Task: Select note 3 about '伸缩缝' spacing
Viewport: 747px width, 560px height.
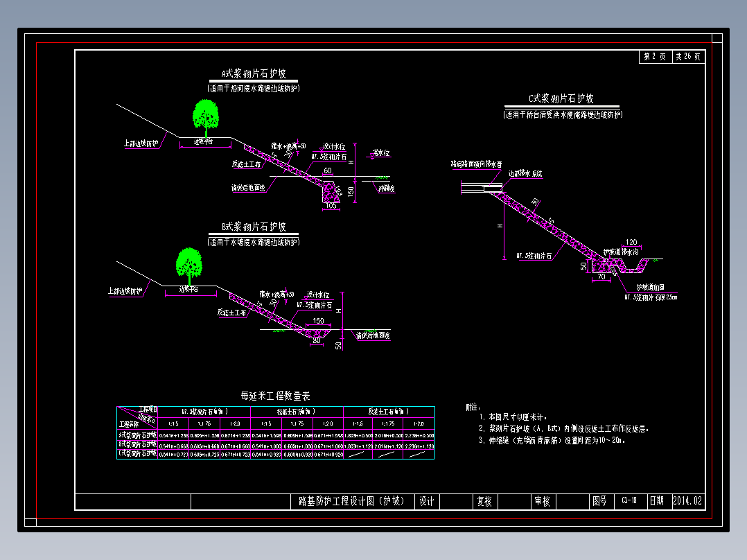Action: click(x=552, y=440)
